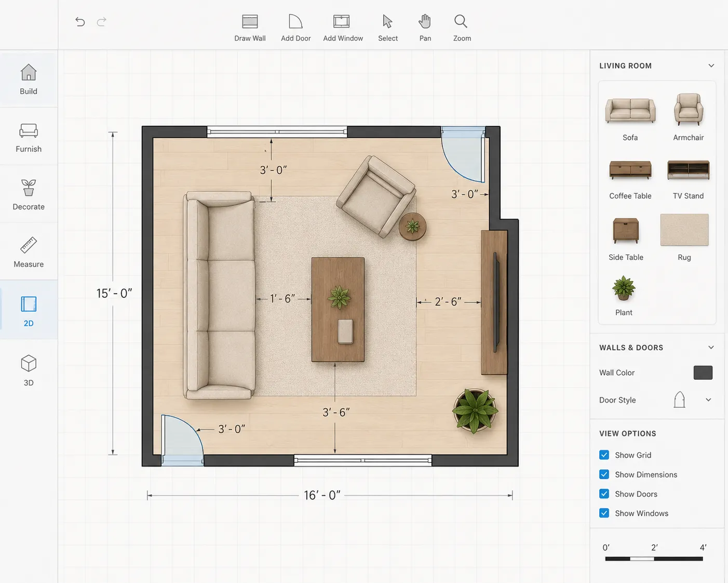Image resolution: width=728 pixels, height=583 pixels.
Task: Click the top wall window
Action: click(277, 132)
